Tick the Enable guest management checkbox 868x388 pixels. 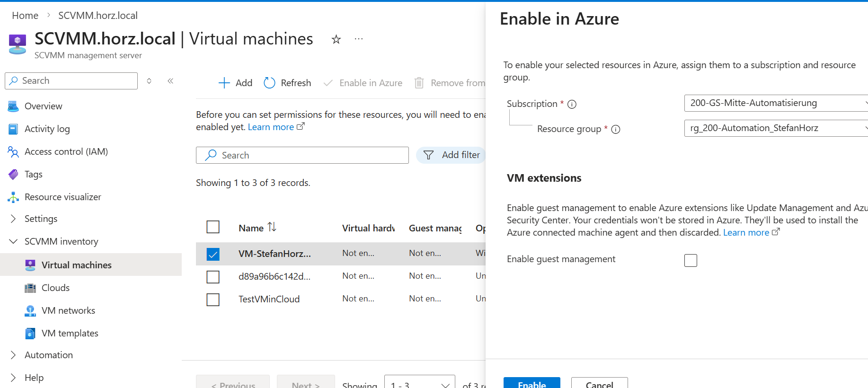pos(691,260)
